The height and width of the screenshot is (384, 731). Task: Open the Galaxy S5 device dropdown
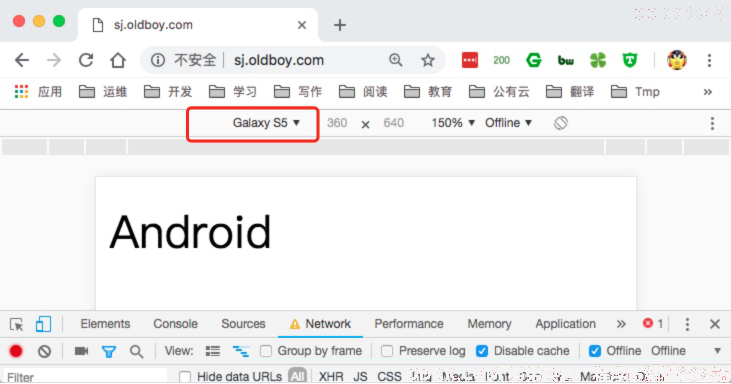[x=266, y=123]
